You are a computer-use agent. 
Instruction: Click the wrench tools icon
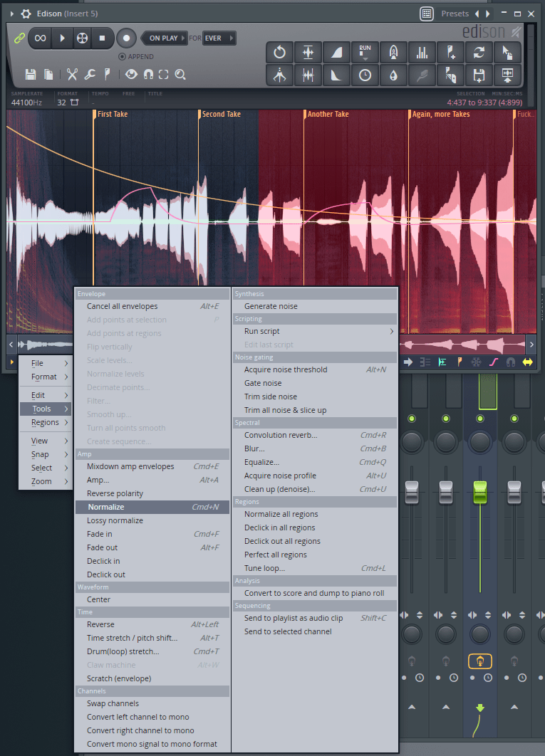(90, 74)
